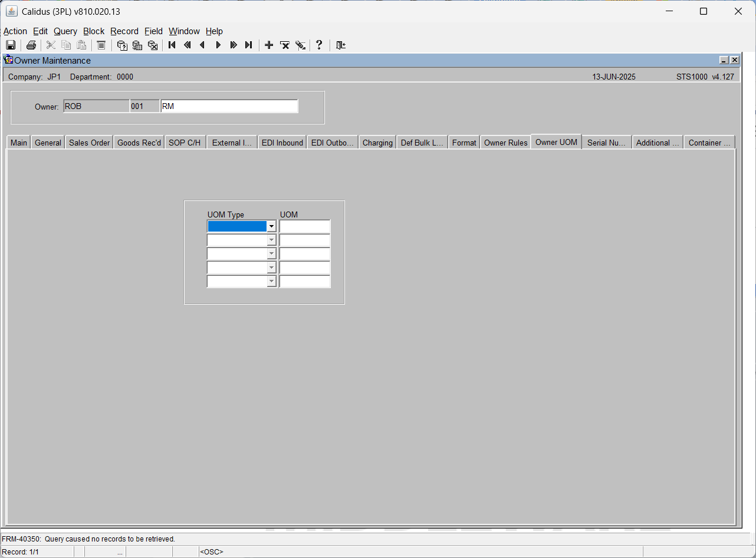The height and width of the screenshot is (558, 756).
Task: Click the Help question mark icon
Action: 319,45
